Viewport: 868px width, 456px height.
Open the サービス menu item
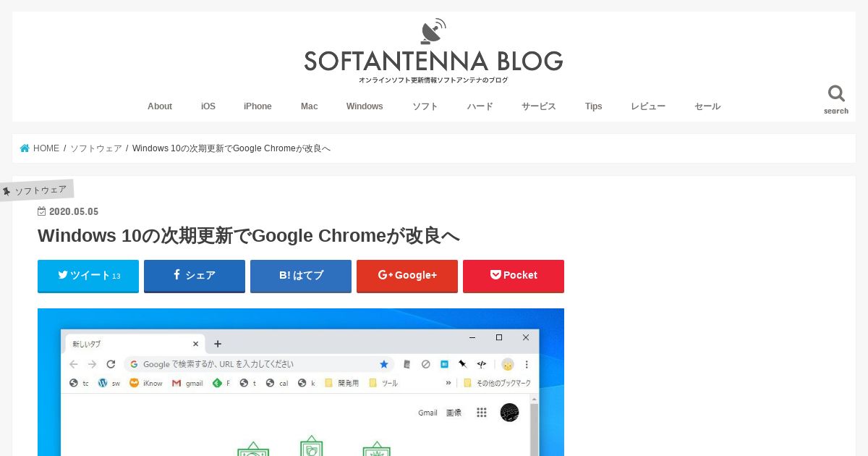click(539, 106)
